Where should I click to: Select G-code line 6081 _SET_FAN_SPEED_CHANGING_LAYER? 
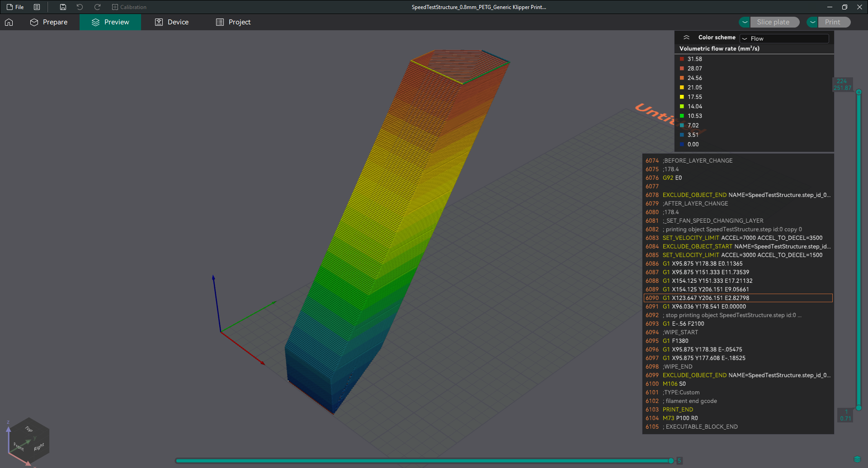[x=738, y=221]
